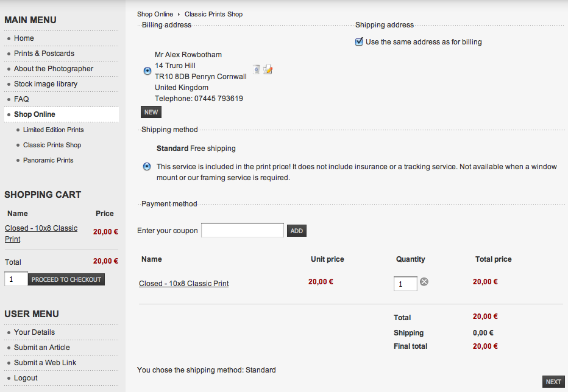Choose the Standard Free shipping radio option
The width and height of the screenshot is (568, 392).
tap(147, 167)
